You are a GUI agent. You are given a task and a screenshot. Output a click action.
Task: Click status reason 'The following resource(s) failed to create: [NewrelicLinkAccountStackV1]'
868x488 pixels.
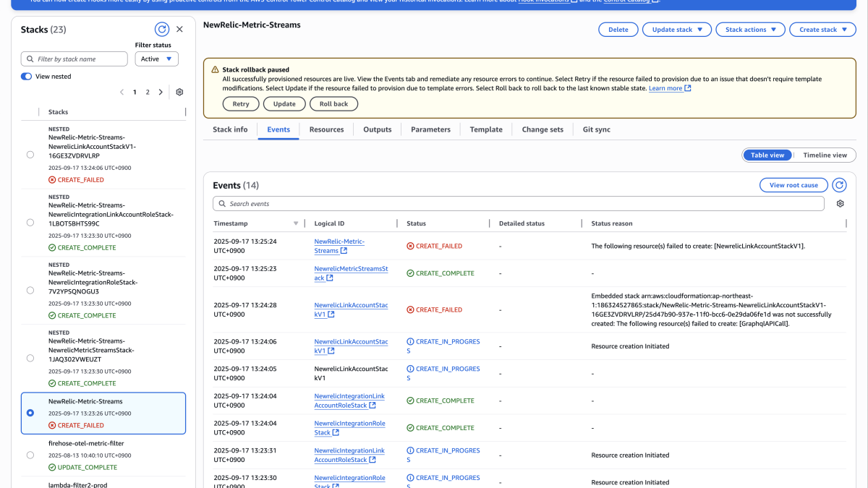698,246
